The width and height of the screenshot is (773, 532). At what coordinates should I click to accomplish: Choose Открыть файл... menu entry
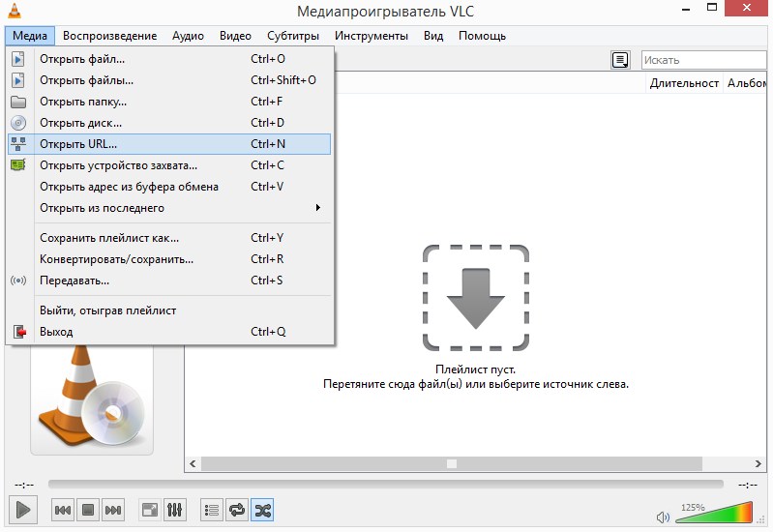click(169, 59)
